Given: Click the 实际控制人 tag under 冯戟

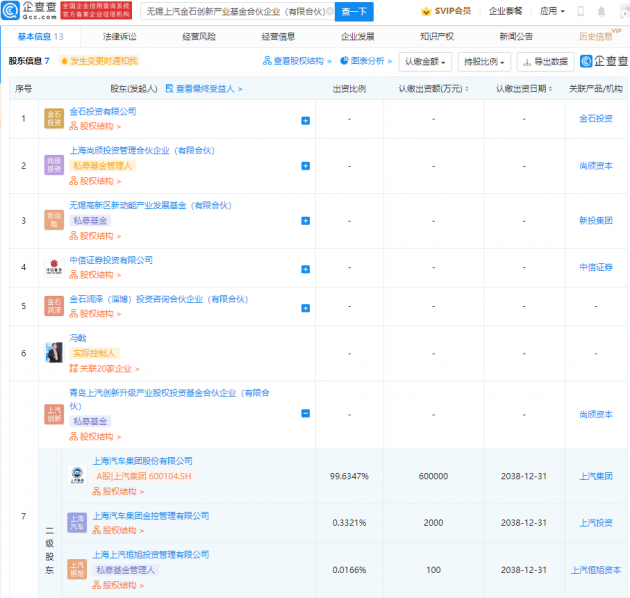Looking at the screenshot, I should [94, 353].
